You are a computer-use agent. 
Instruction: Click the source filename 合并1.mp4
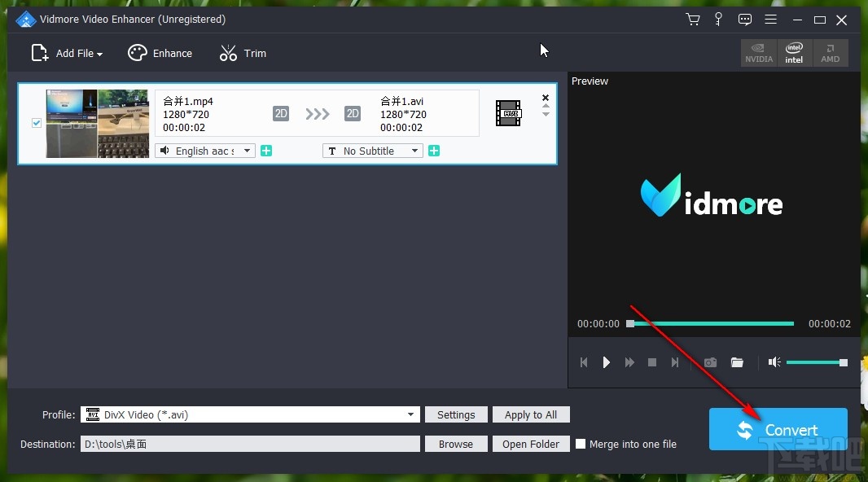coord(188,101)
